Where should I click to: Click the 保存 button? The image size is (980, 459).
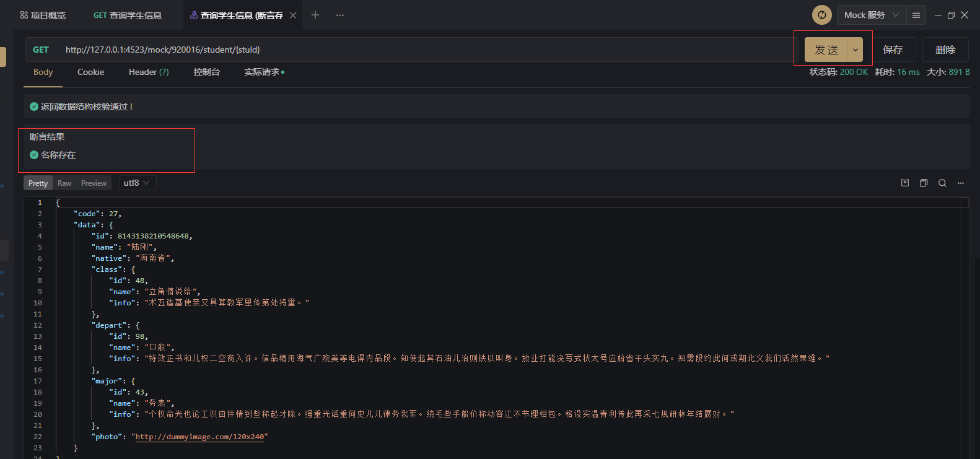tap(893, 50)
